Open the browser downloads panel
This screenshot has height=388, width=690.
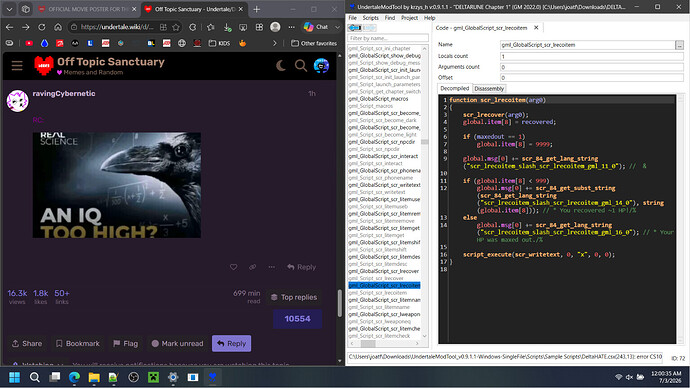point(227,27)
